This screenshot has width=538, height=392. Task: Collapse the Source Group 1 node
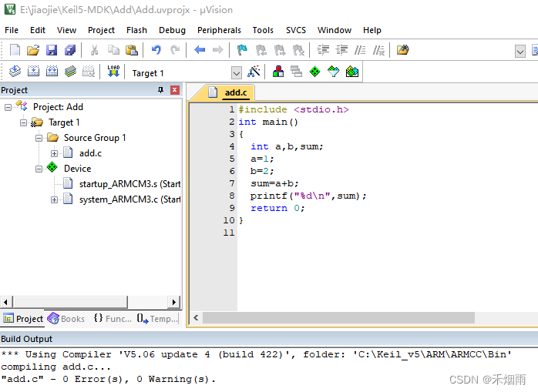point(39,138)
